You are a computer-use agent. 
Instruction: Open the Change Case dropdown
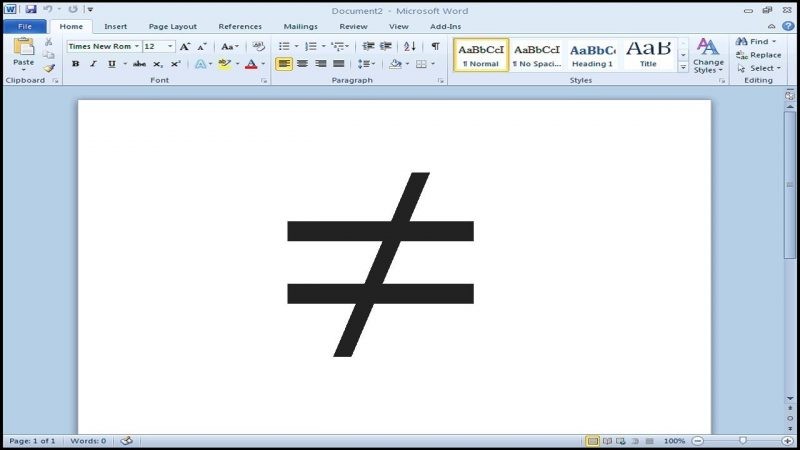230,46
